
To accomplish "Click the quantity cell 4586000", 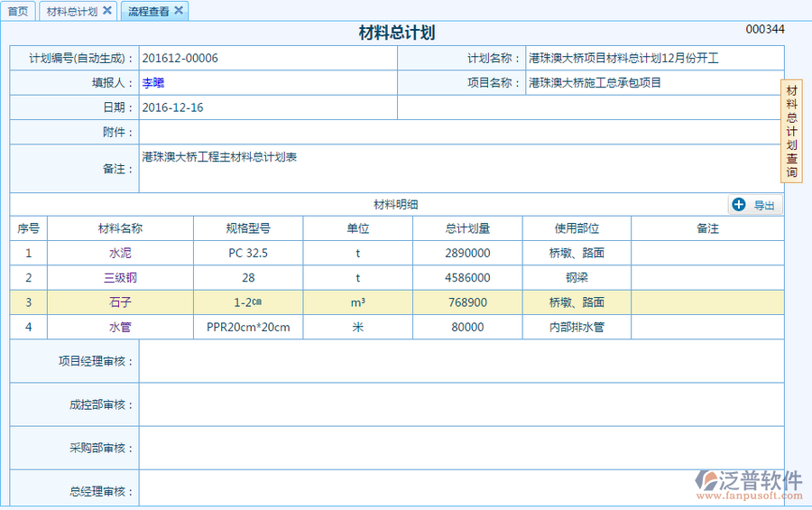I will tap(467, 278).
